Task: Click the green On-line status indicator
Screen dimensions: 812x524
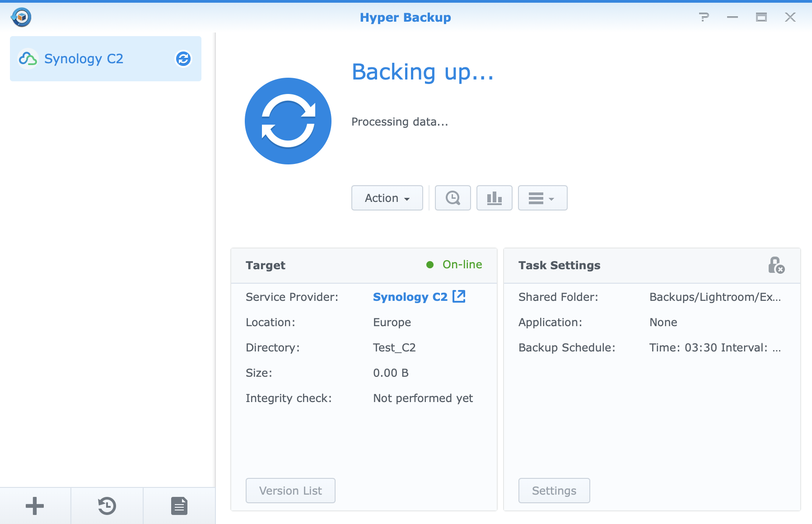Action: pos(454,265)
